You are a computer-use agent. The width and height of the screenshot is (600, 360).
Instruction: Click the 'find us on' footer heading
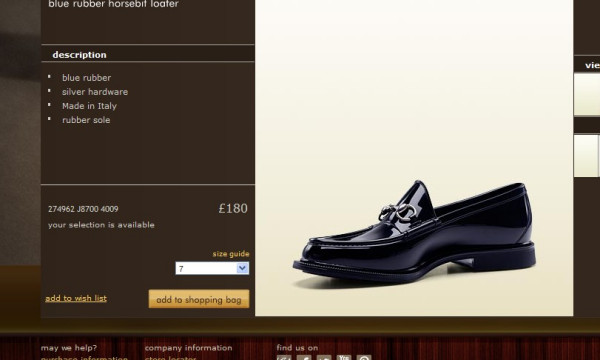point(297,348)
